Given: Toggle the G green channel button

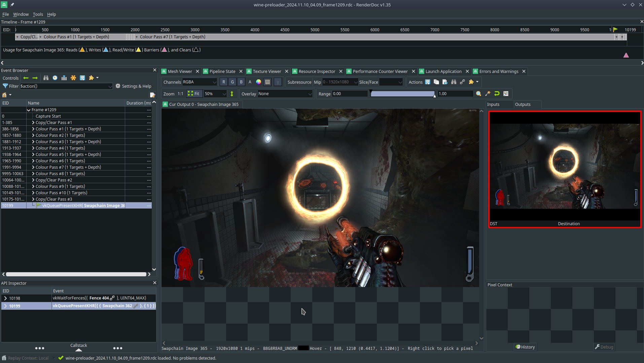Looking at the screenshot, I should click(232, 82).
